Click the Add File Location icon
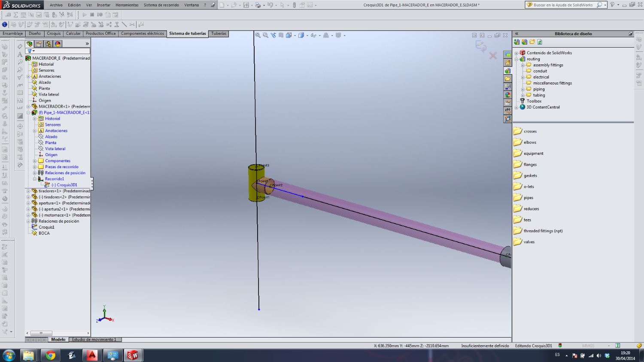The image size is (644, 362). [x=524, y=42]
